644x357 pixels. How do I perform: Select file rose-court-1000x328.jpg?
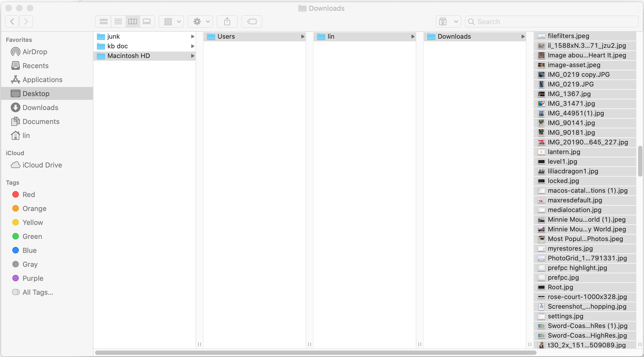[585, 297]
